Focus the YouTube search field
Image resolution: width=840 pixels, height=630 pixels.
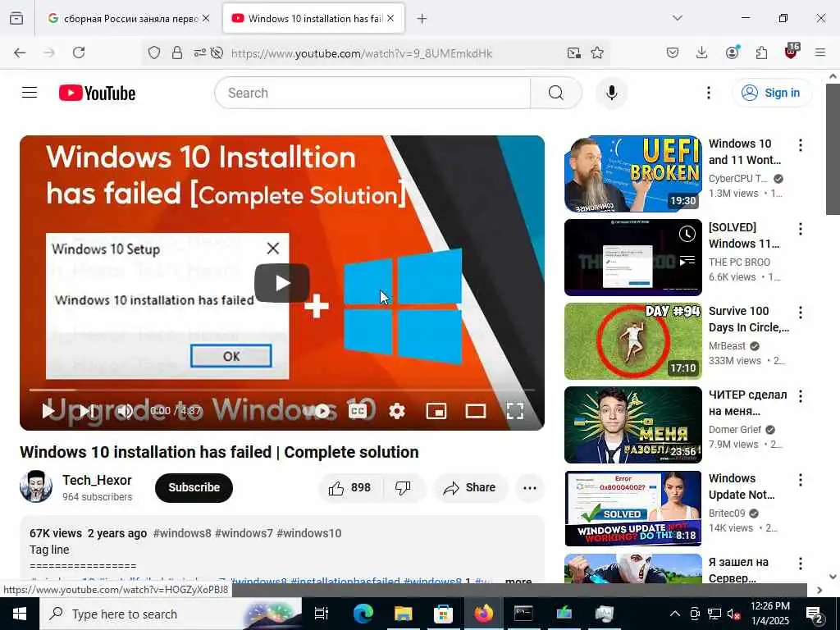pos(372,93)
